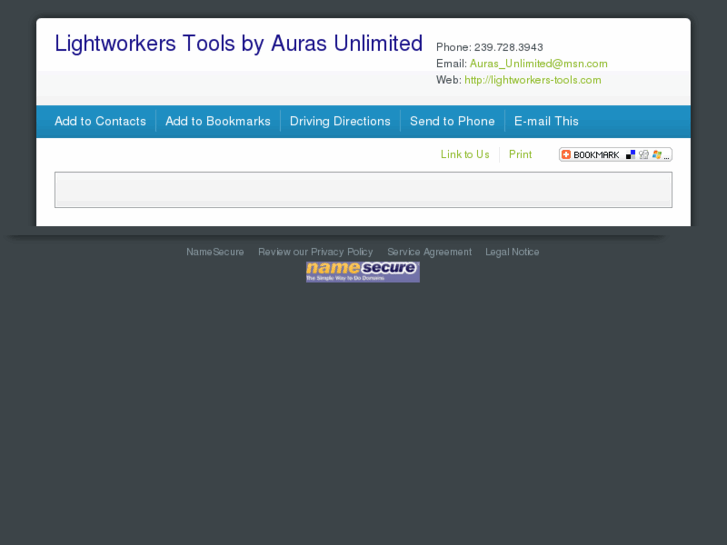Click the phone number 239.728.3943
The height and width of the screenshot is (545, 727).
click(x=508, y=47)
